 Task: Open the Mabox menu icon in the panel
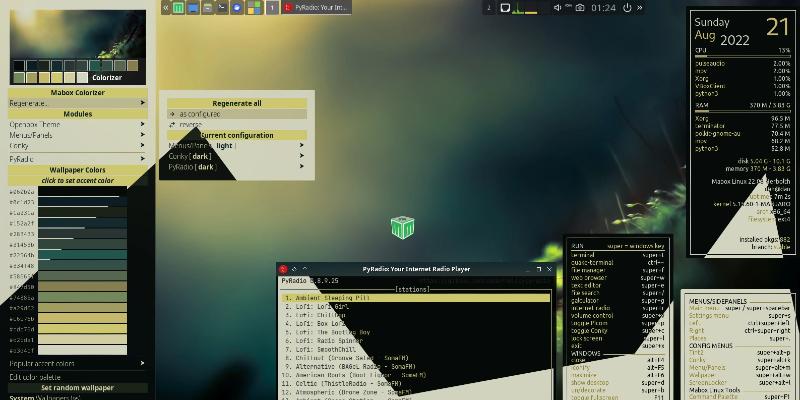pyautogui.click(x=178, y=8)
